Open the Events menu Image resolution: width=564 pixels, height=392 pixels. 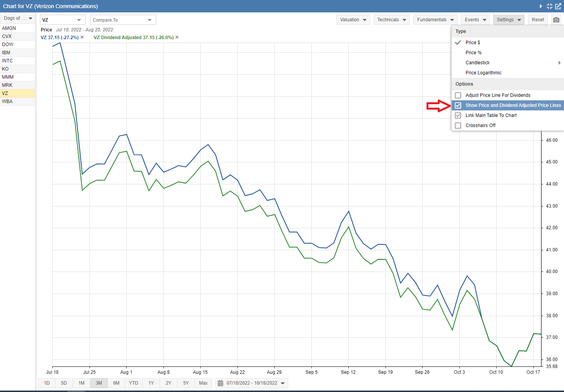coord(476,20)
